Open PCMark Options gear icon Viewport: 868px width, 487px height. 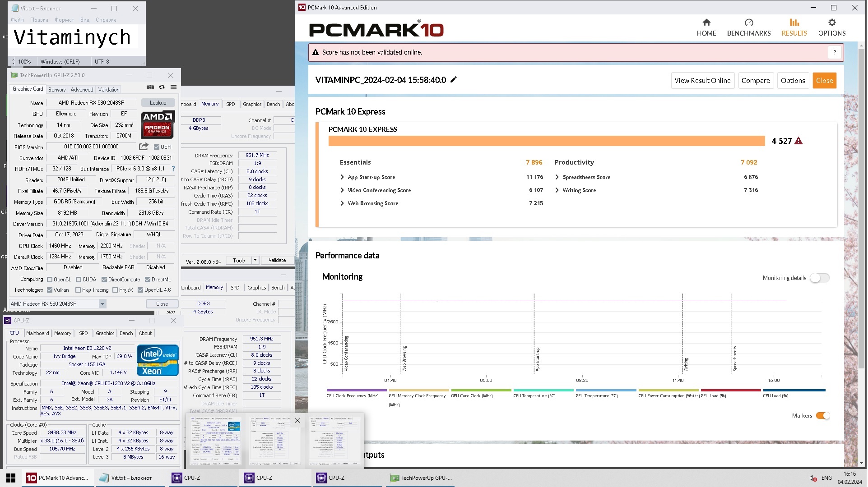[833, 23]
